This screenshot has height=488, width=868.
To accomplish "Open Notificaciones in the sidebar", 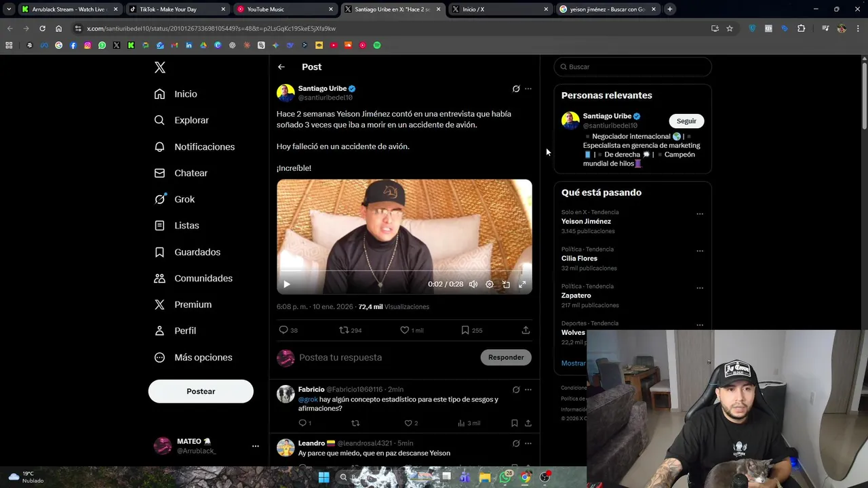I will pos(195,146).
